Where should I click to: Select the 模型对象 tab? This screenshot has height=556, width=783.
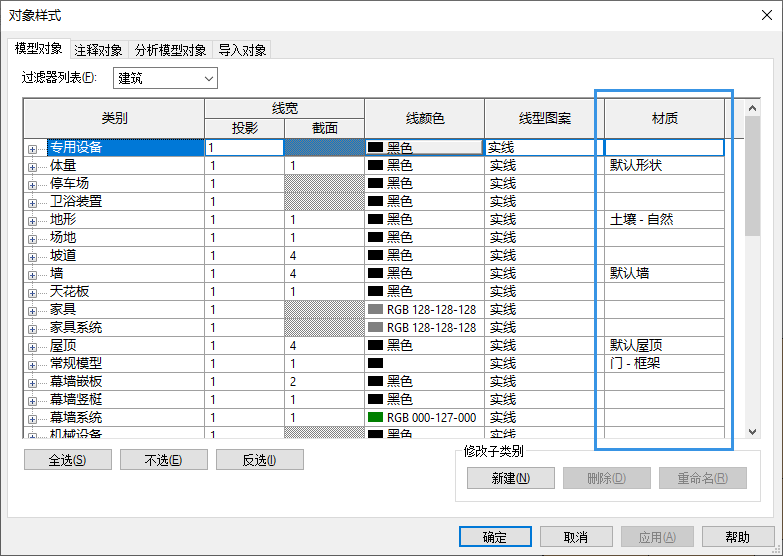[x=38, y=48]
